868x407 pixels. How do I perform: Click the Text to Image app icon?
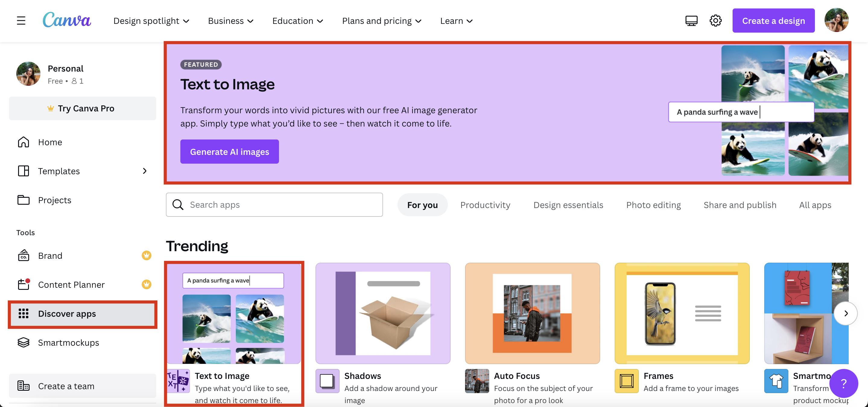[x=179, y=381]
